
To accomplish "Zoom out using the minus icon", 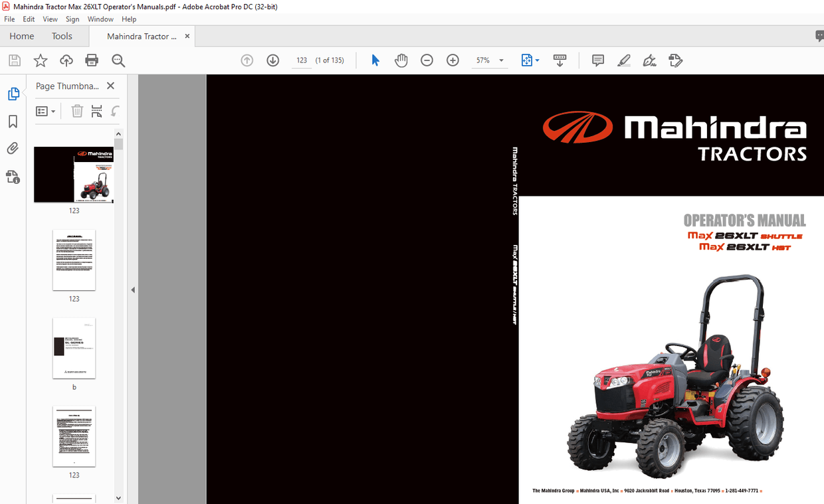I will click(x=427, y=60).
